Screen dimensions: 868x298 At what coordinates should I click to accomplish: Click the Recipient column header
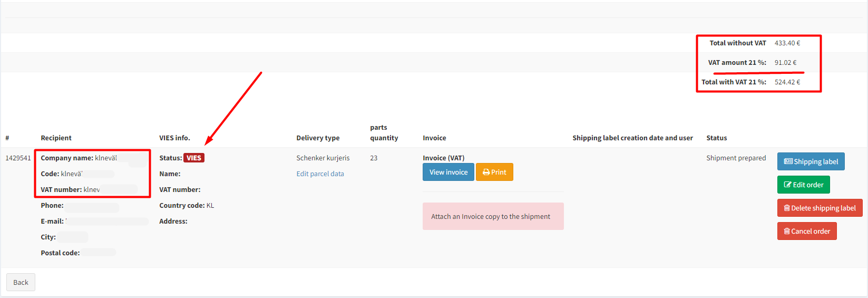[x=56, y=138]
